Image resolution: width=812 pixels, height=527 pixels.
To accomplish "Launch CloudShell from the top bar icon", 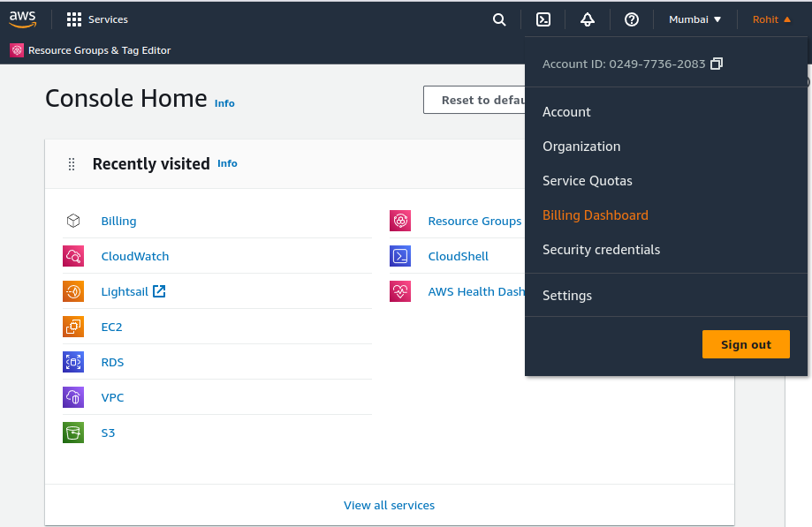I will 543,19.
